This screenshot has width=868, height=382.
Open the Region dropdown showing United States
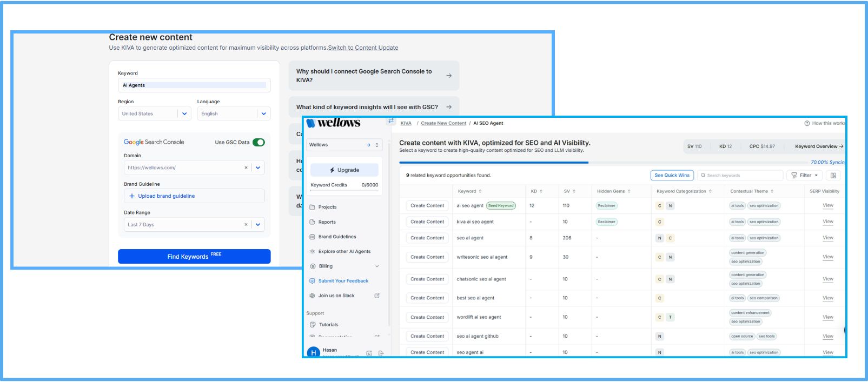coord(155,113)
